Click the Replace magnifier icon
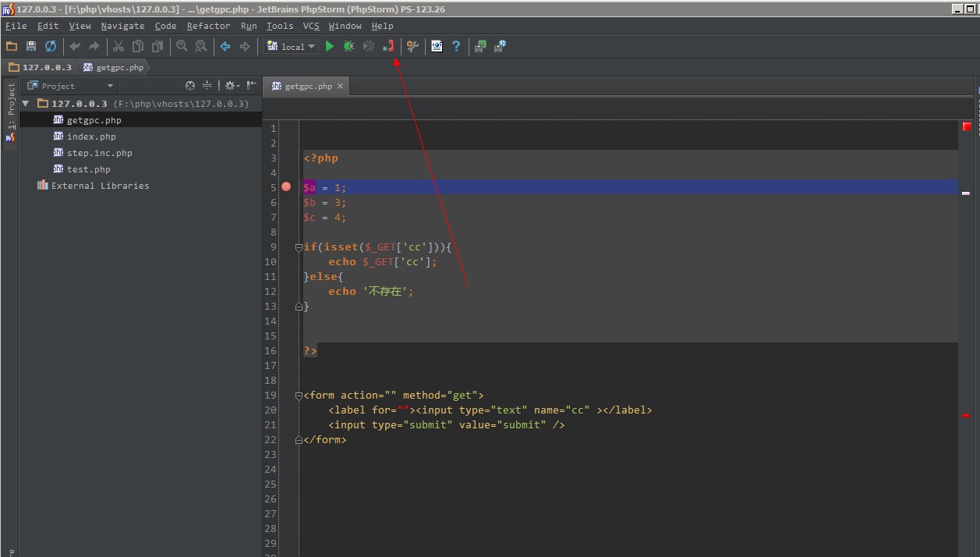Viewport: 980px width, 557px height. tap(201, 47)
